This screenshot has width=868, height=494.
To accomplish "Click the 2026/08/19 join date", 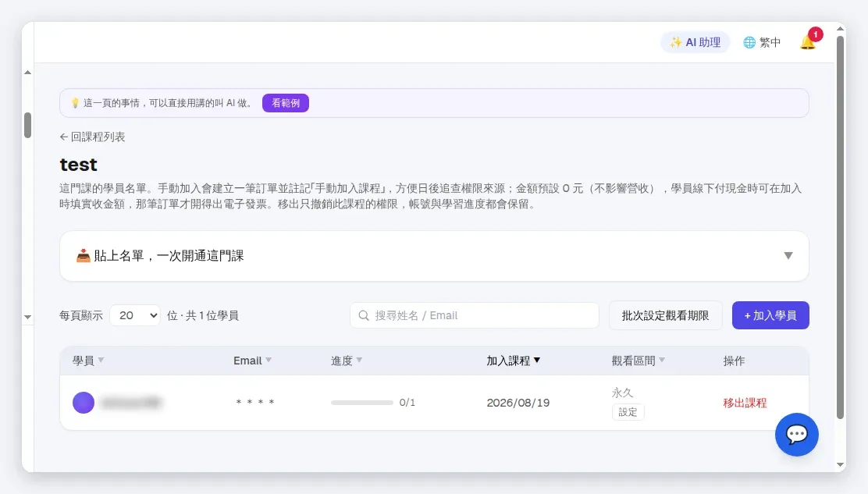I will [518, 403].
